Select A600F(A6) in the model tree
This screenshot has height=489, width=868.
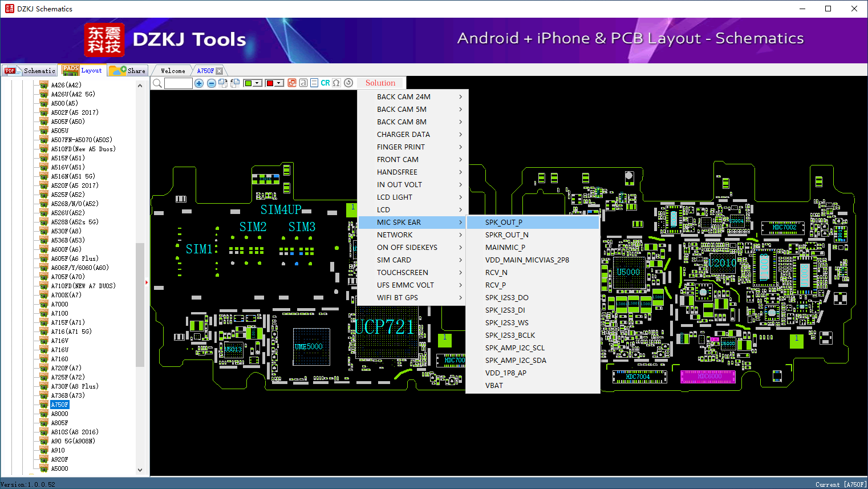pos(66,249)
